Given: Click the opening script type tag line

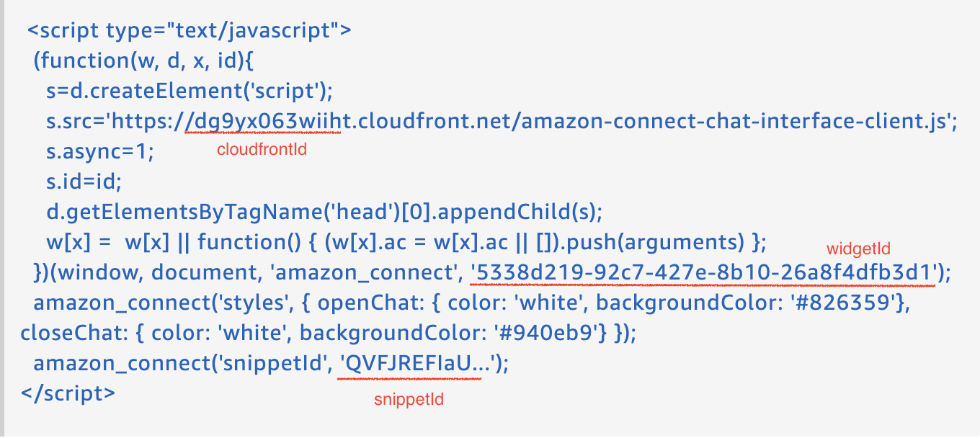Looking at the screenshot, I should point(190,31).
